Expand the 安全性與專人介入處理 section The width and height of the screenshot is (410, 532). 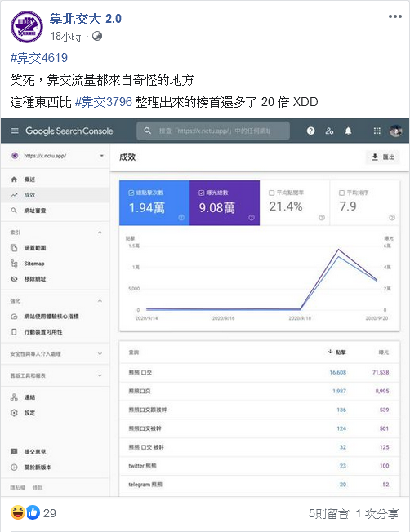click(56, 354)
